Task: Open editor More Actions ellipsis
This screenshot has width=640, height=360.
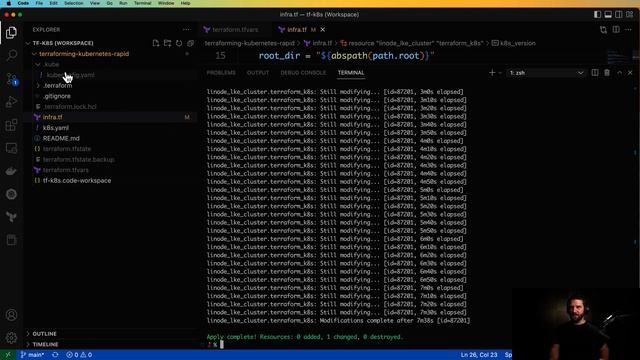Action: click(629, 30)
